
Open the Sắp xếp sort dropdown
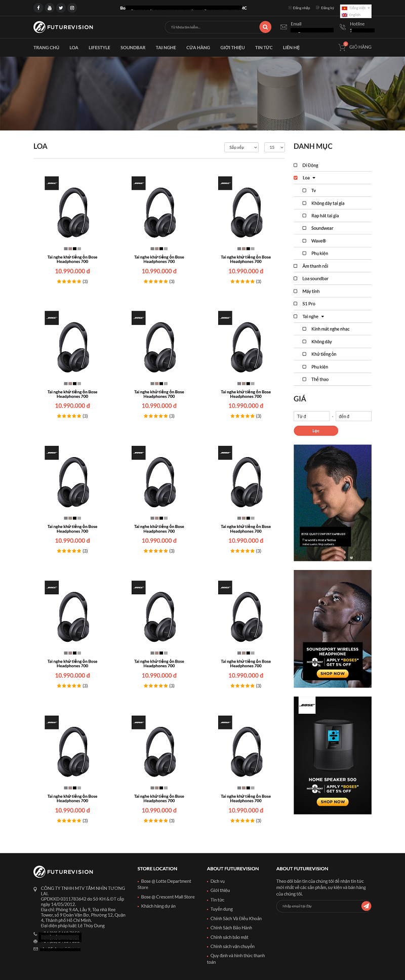(241, 147)
